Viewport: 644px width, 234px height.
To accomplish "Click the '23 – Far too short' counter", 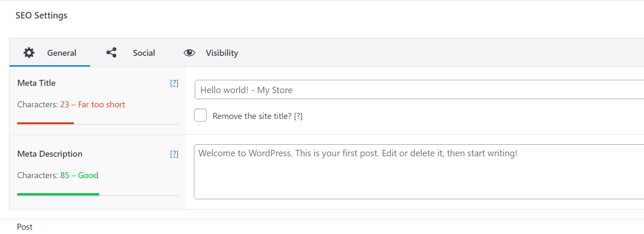I will point(93,104).
